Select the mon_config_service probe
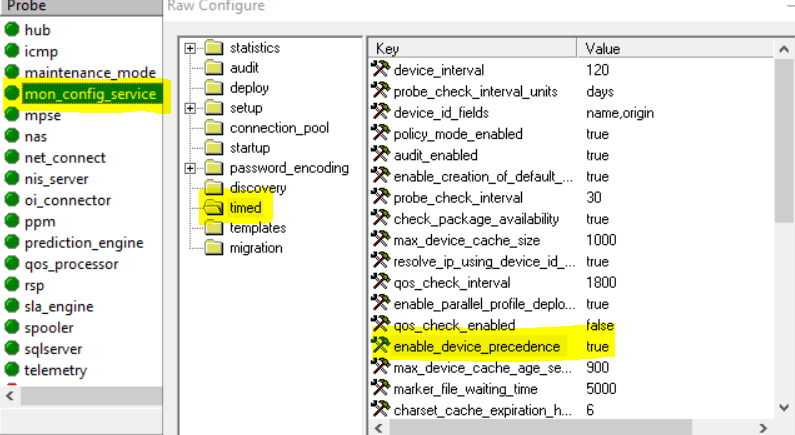The width and height of the screenshot is (795, 435). [x=90, y=94]
